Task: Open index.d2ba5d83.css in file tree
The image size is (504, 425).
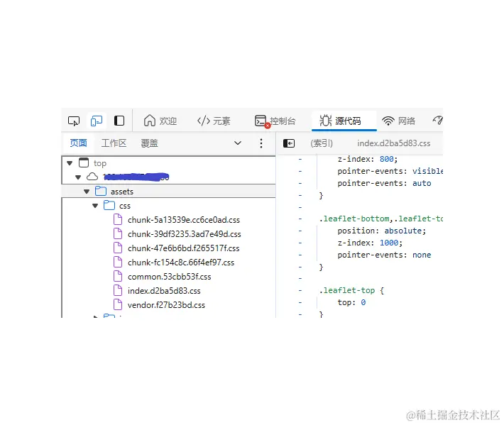Action: (x=164, y=291)
